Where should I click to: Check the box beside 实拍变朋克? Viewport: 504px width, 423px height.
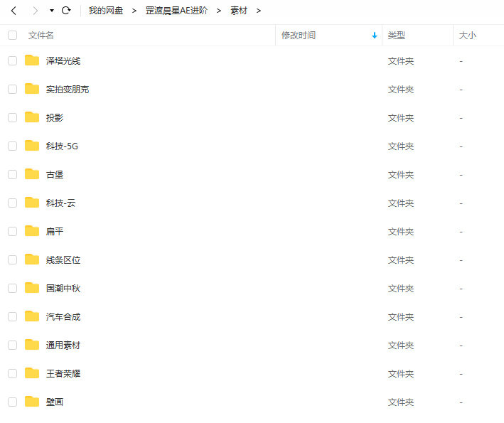tap(12, 89)
